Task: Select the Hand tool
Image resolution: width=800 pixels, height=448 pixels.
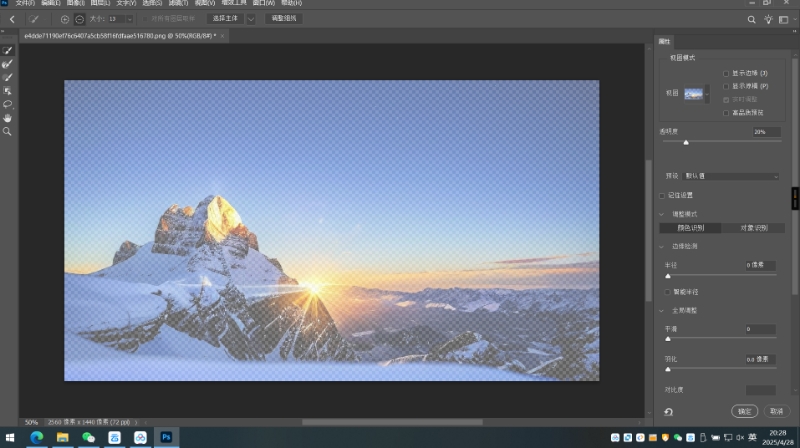Action: [7, 118]
